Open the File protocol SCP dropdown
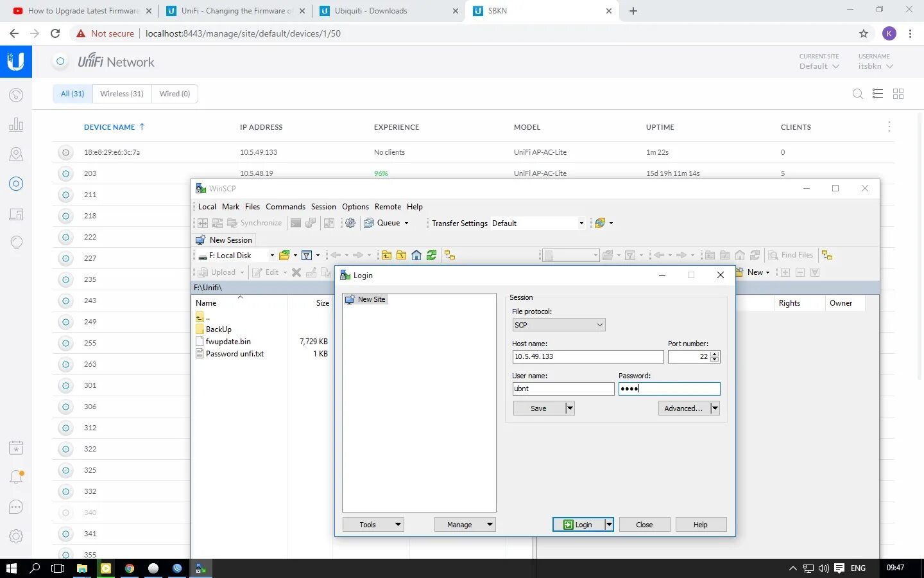The height and width of the screenshot is (578, 924). pos(558,325)
